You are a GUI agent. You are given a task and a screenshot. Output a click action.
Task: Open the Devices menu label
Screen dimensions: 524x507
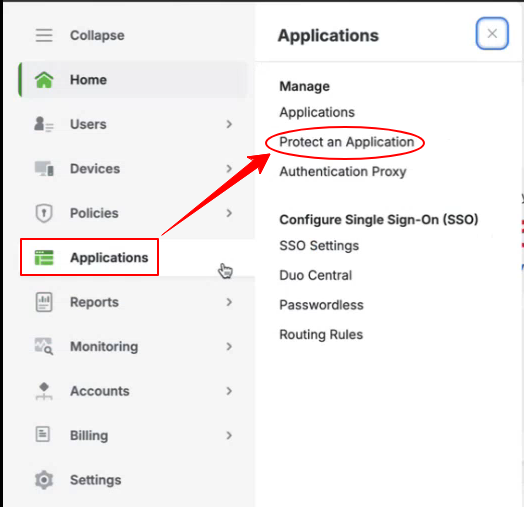click(x=95, y=168)
